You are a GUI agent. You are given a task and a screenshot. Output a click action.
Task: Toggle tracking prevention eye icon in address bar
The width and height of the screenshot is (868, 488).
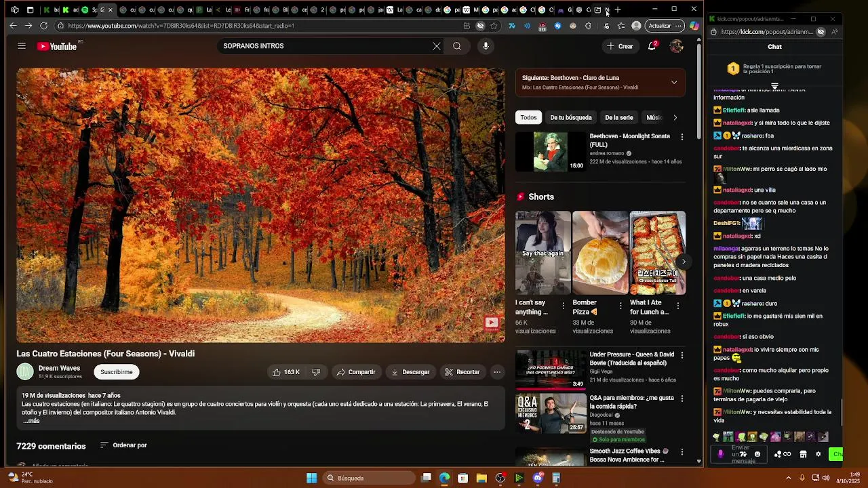click(480, 26)
